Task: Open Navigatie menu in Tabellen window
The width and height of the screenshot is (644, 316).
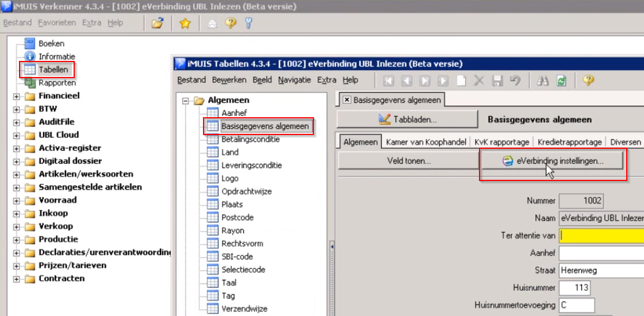Action: (294, 80)
